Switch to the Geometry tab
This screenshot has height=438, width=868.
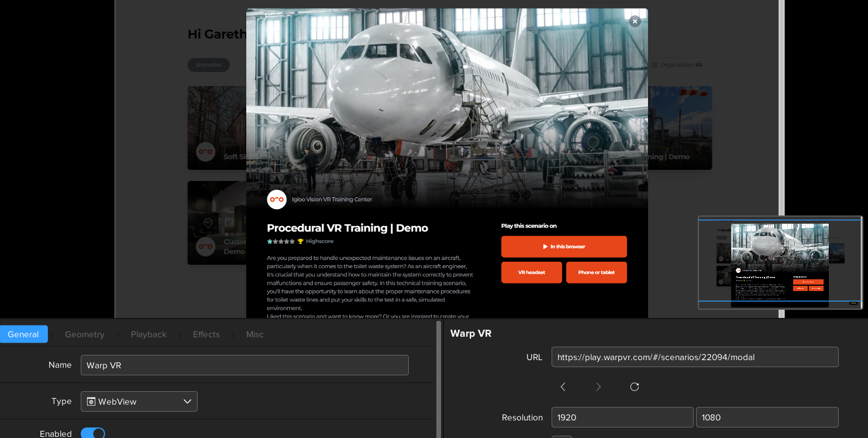tap(85, 334)
